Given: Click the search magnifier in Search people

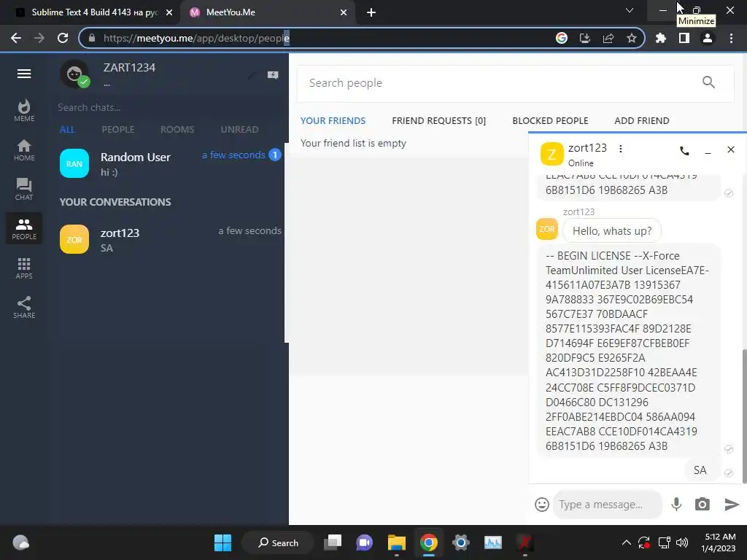Looking at the screenshot, I should click(x=708, y=82).
